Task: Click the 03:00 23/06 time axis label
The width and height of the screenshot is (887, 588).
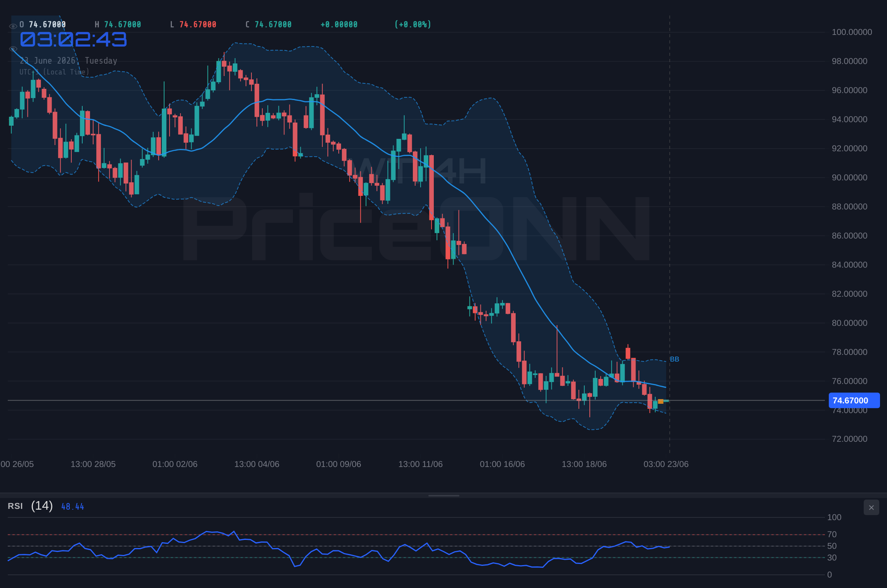Action: pyautogui.click(x=666, y=464)
